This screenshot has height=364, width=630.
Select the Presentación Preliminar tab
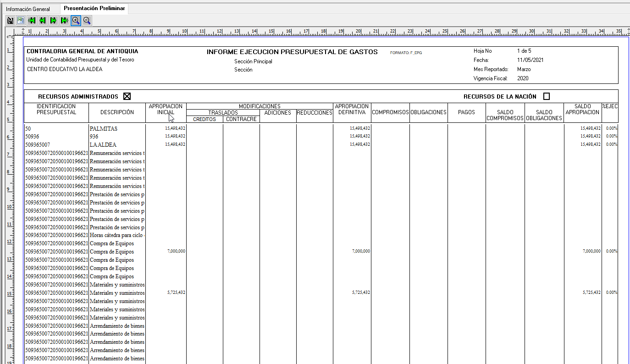click(94, 9)
